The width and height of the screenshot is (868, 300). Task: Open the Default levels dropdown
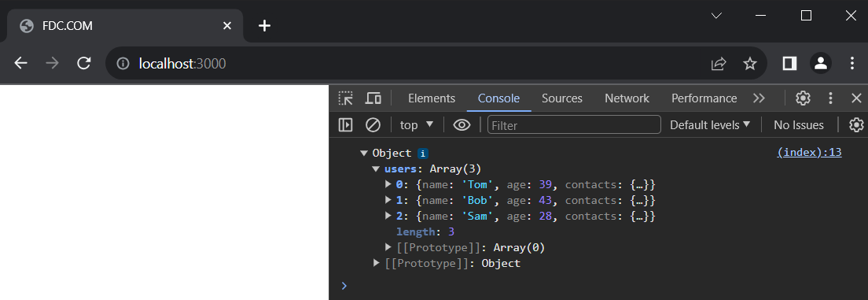pyautogui.click(x=710, y=125)
